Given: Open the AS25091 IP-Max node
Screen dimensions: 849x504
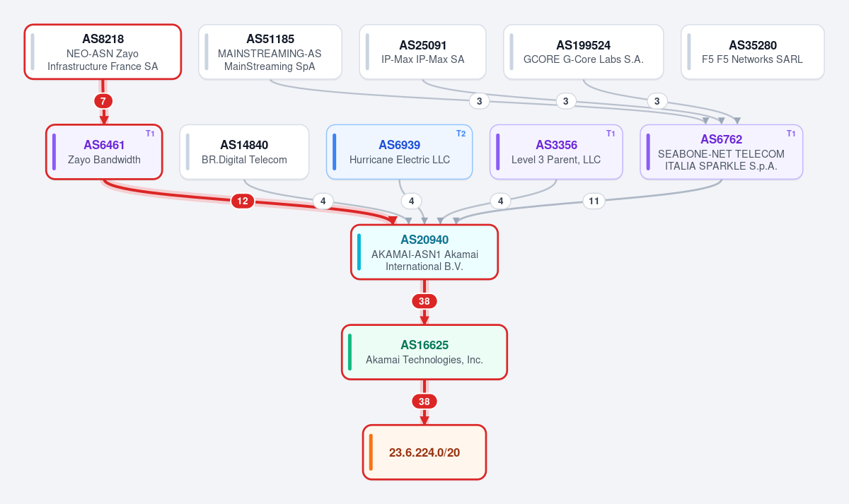Looking at the screenshot, I should pyautogui.click(x=422, y=52).
